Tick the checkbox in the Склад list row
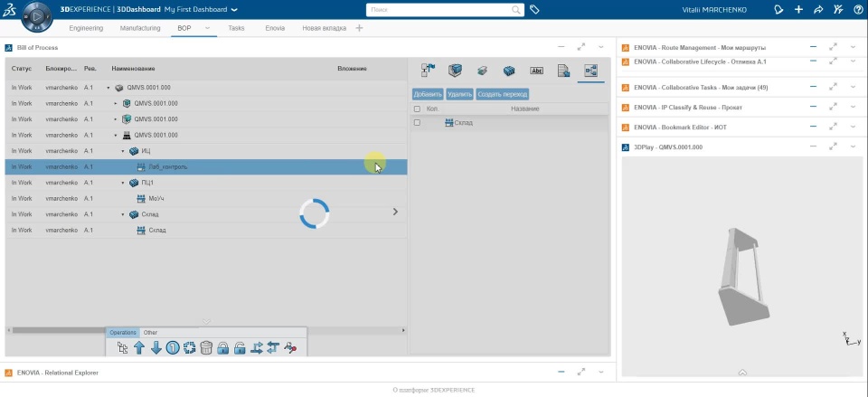The height and width of the screenshot is (397, 868). pos(418,123)
